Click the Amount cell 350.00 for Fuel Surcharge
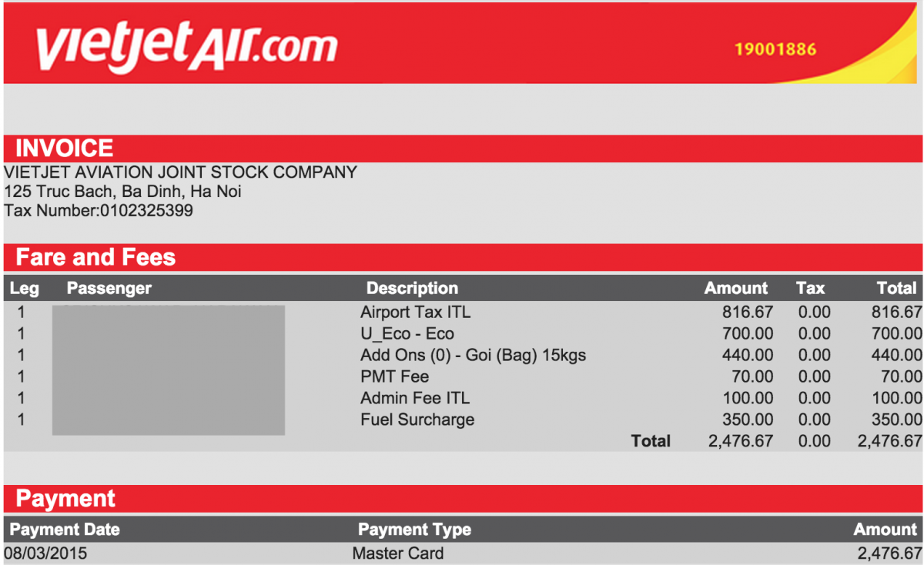This screenshot has width=924, height=565. pos(748,420)
